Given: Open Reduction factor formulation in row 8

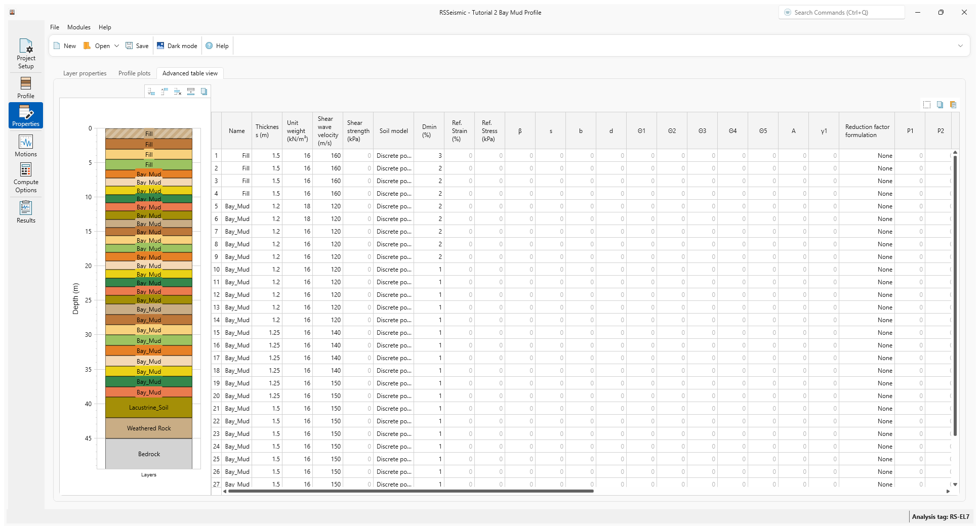Looking at the screenshot, I should 867,244.
